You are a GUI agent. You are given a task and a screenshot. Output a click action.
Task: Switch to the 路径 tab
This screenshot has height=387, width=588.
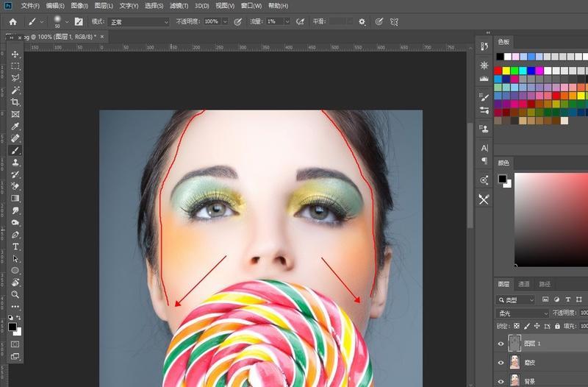point(545,284)
